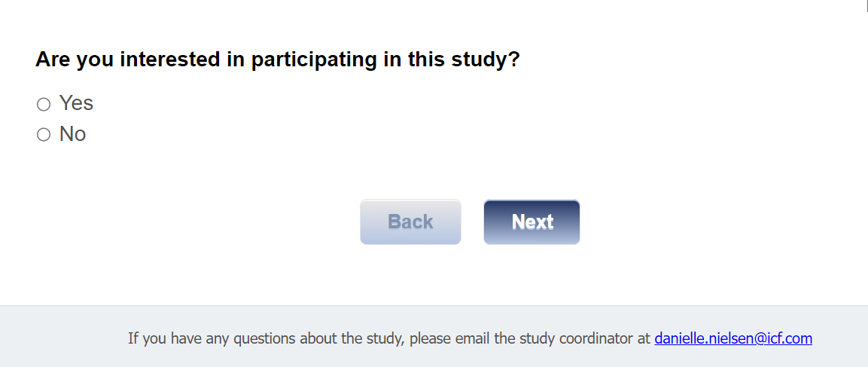Viewport: 868px width, 367px height.
Task: Click the circle beside the Yes answer
Action: [x=44, y=104]
